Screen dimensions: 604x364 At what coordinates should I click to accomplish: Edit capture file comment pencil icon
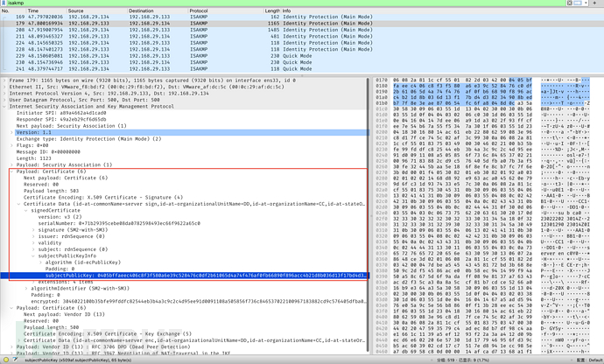pos(15,360)
